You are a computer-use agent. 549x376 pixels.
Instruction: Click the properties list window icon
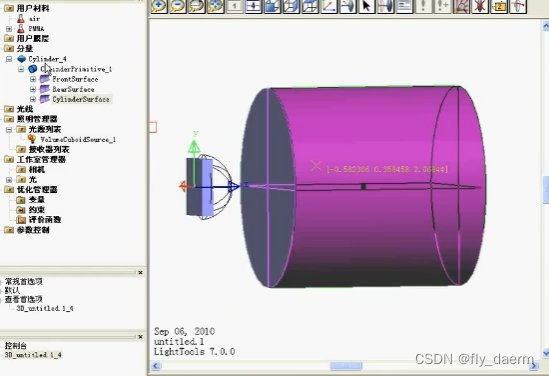click(x=404, y=6)
